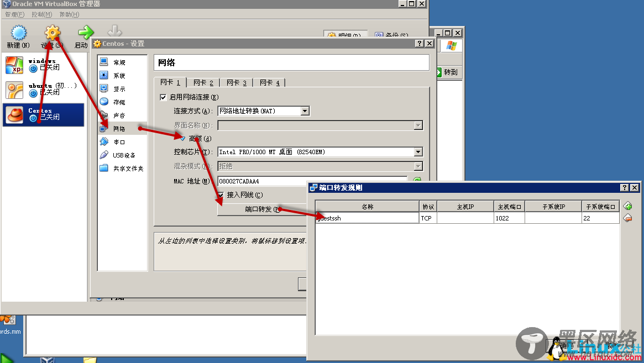Click the 协议 column header

(428, 207)
